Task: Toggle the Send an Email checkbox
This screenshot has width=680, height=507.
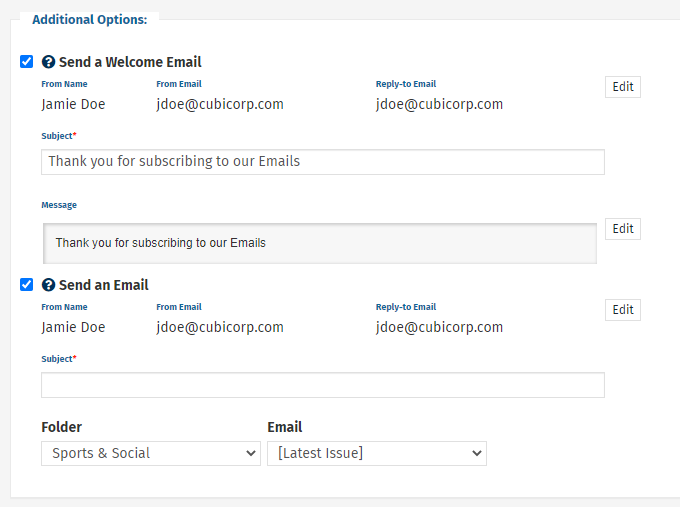Action: [26, 285]
